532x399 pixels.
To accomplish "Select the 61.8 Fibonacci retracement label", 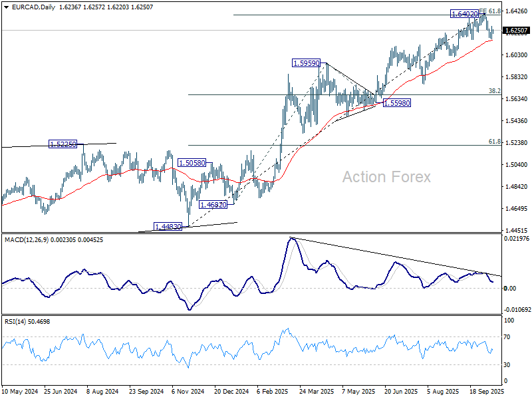I will pos(494,142).
